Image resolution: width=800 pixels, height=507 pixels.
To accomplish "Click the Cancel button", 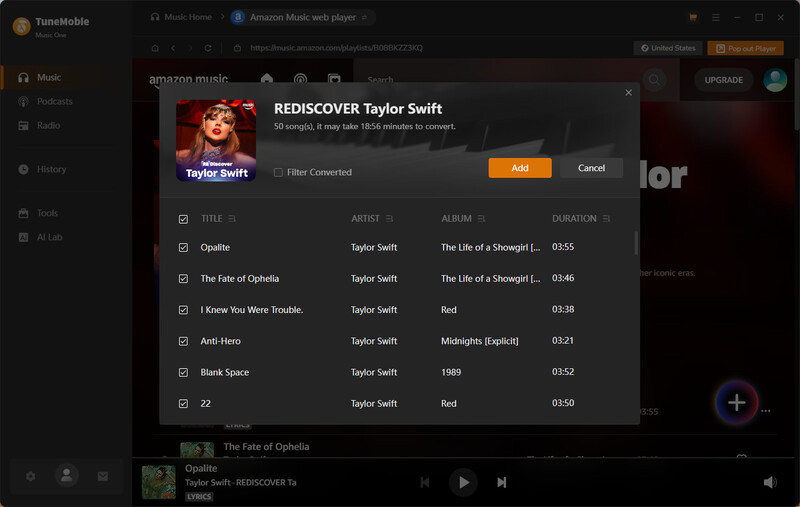I will click(x=591, y=168).
